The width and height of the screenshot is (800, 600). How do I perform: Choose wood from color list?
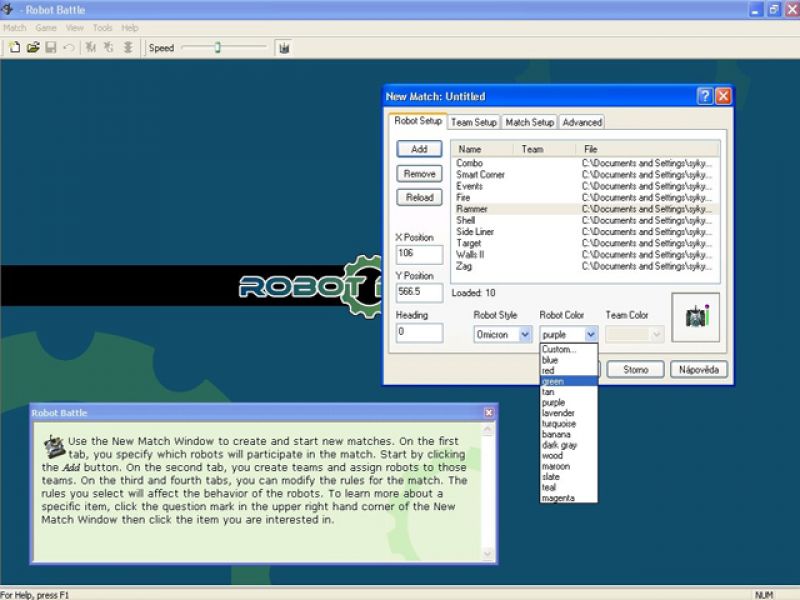(x=568, y=456)
